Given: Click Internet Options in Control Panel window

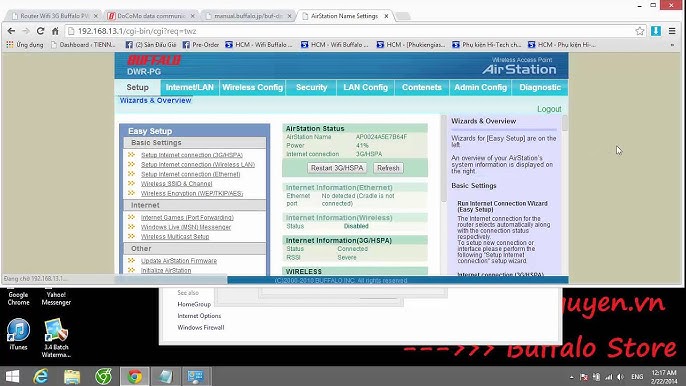Looking at the screenshot, I should click(x=199, y=316).
